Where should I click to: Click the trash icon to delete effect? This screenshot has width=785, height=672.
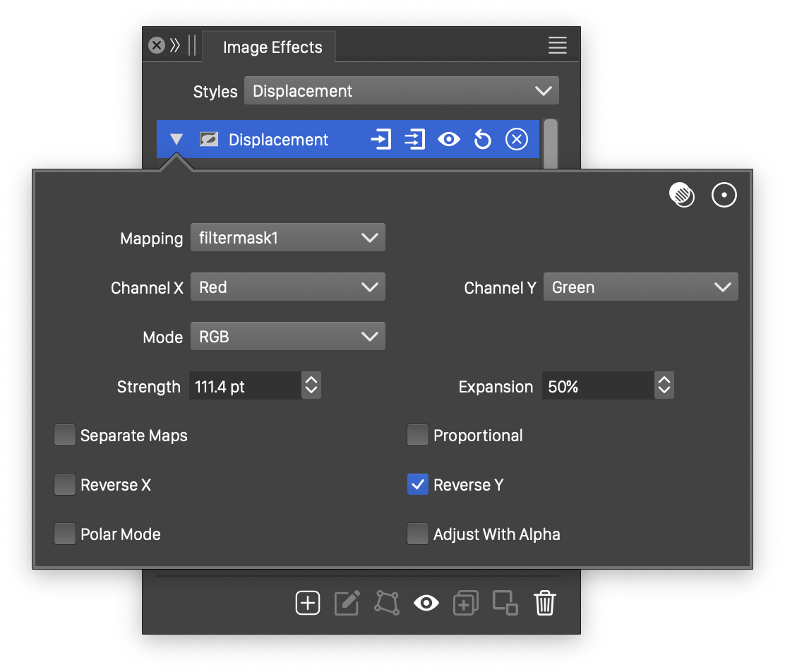pyautogui.click(x=545, y=604)
